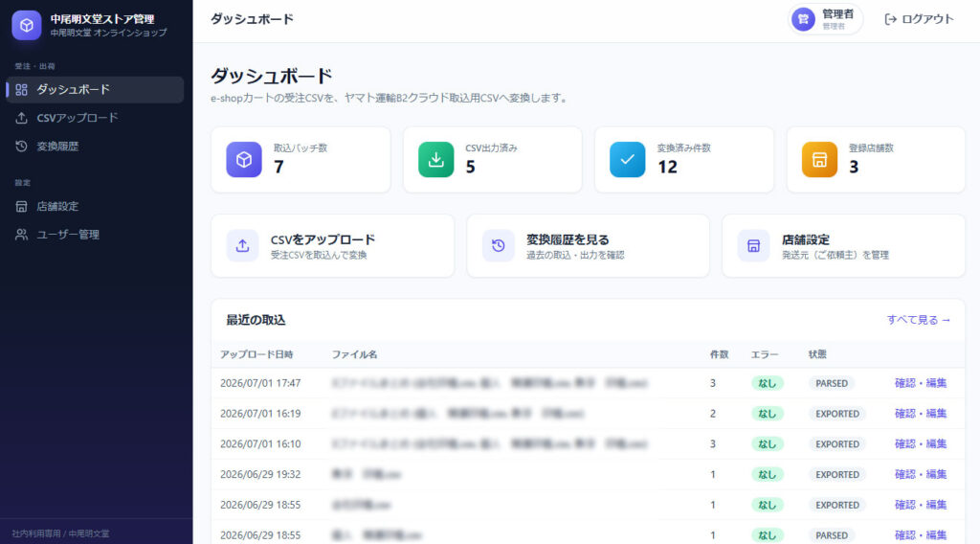Click the 中尾明文堂ストア管理 title in sidebar
Image resolution: width=980 pixels, height=544 pixels.
click(102, 19)
